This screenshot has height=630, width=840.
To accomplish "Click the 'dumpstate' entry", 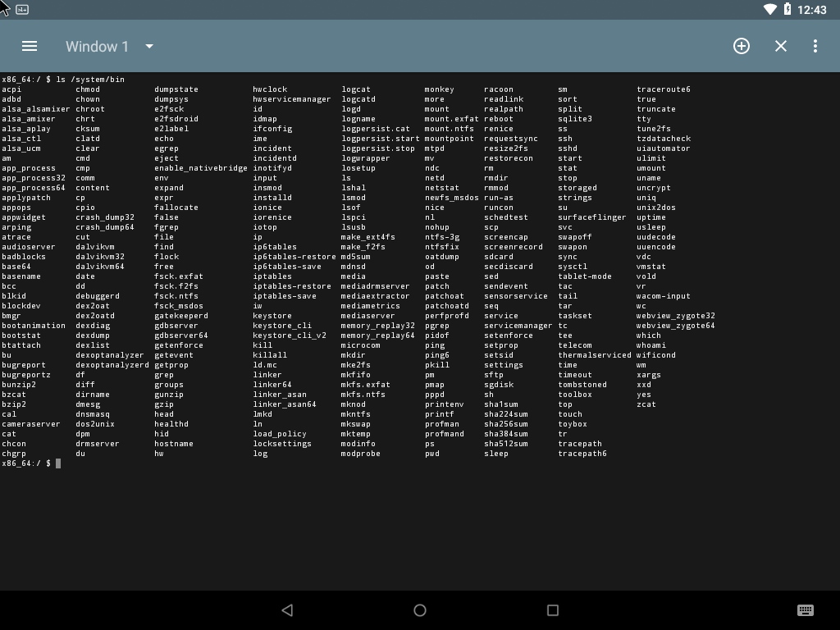I will click(x=176, y=89).
